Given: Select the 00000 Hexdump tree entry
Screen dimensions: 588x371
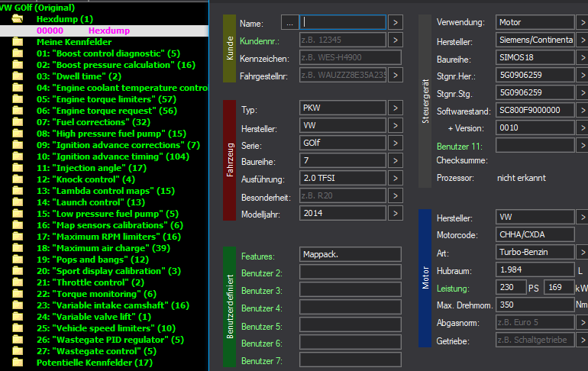Looking at the screenshot, I should (x=105, y=31).
